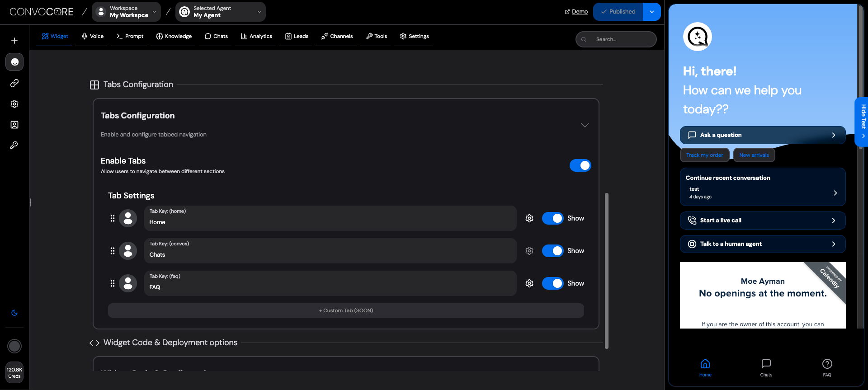Click the Widget Code & Deployment options heading
The height and width of the screenshot is (390, 868).
pyautogui.click(x=170, y=343)
